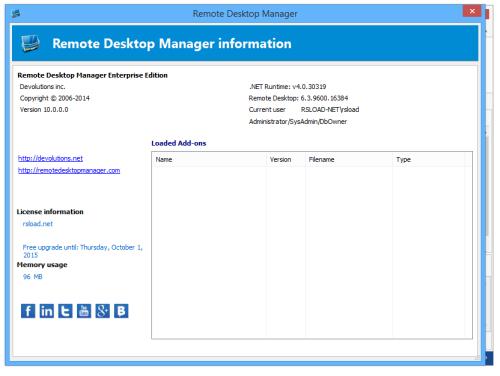The height and width of the screenshot is (376, 500).
Task: Sort add-ons by Filename column
Action: [349, 159]
